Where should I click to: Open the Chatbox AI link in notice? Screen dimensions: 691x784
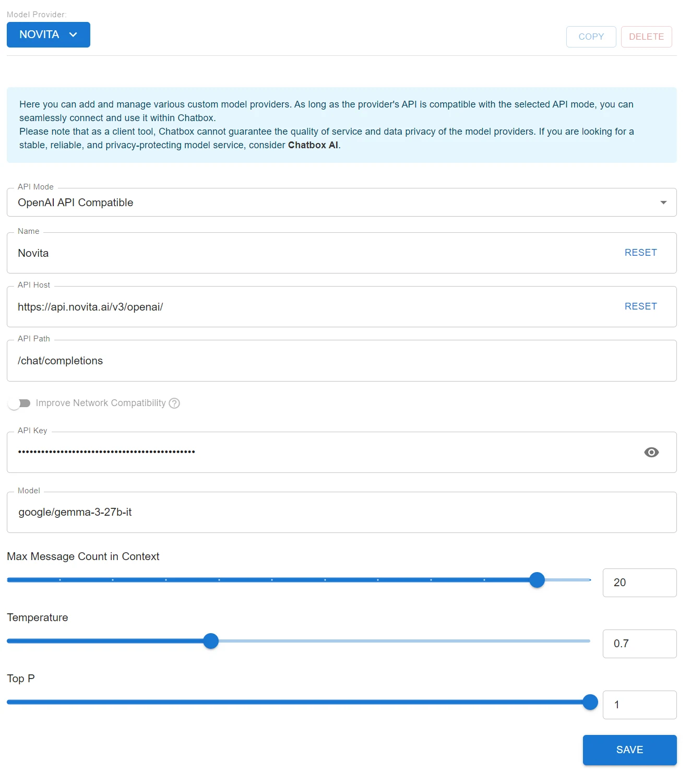pos(313,145)
